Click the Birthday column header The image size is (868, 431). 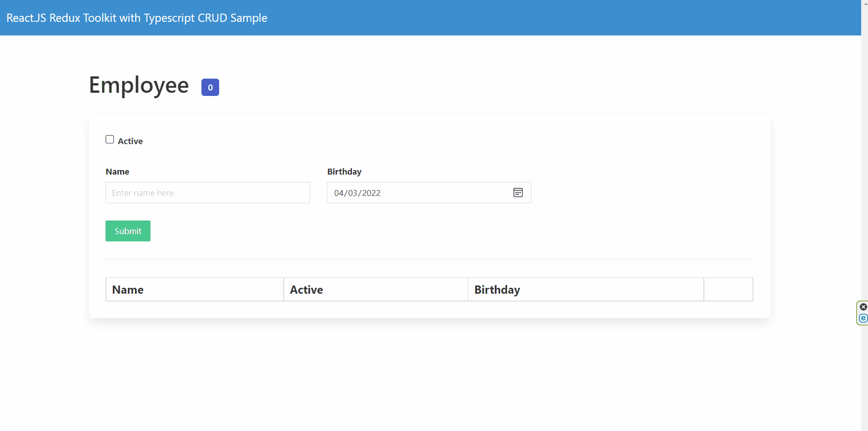tap(586, 290)
